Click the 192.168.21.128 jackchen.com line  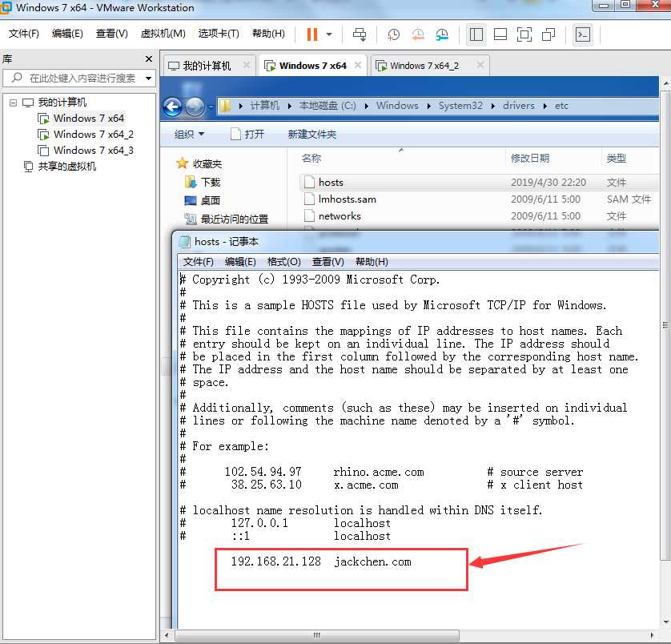(321, 561)
